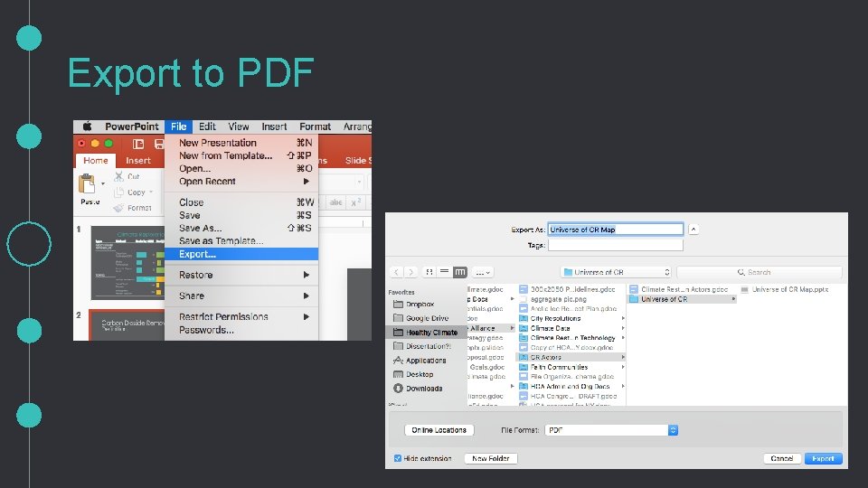This screenshot has height=488, width=868.
Task: Click the Tags input field
Action: pyautogui.click(x=616, y=245)
